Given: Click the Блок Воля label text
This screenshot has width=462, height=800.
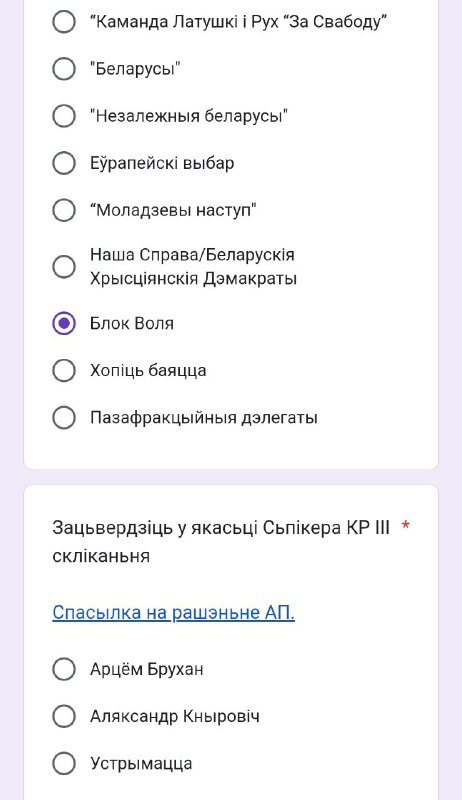Looking at the screenshot, I should tap(132, 323).
